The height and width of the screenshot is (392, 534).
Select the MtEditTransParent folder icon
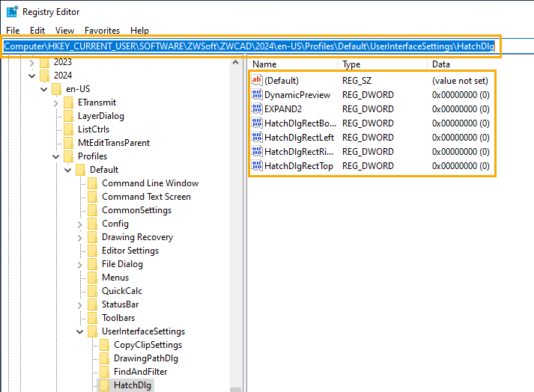(68, 143)
